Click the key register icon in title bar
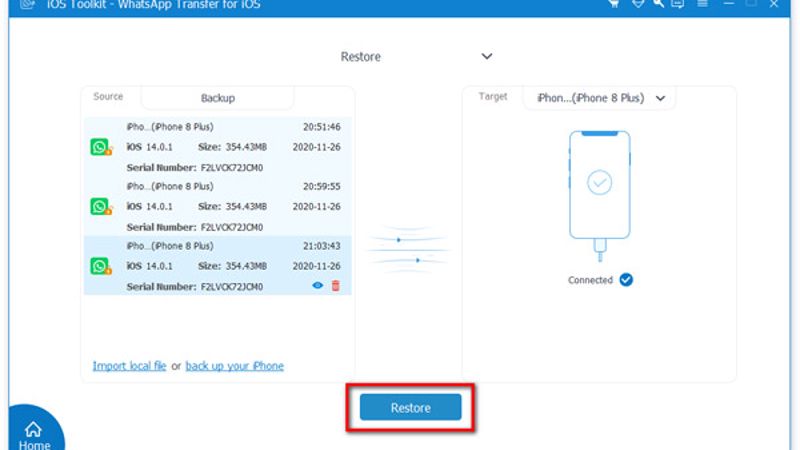Image resolution: width=800 pixels, height=450 pixels. [x=658, y=3]
